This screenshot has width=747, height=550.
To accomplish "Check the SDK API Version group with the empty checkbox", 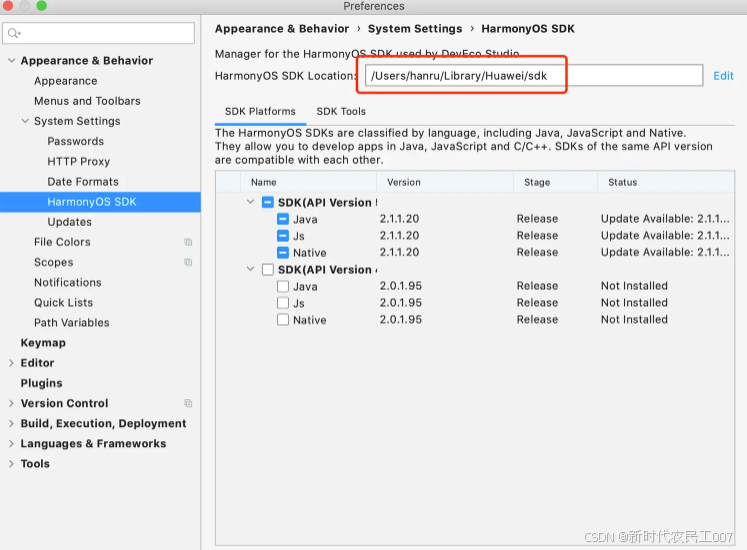I will [268, 270].
